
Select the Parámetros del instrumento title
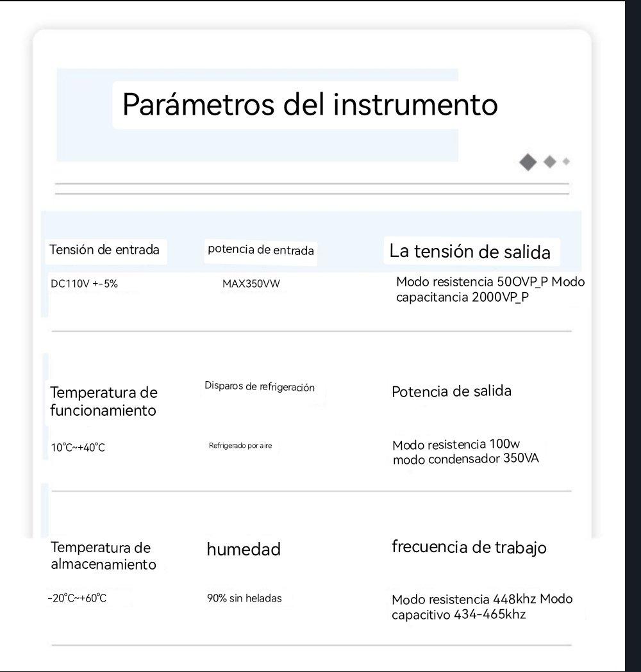click(x=310, y=104)
